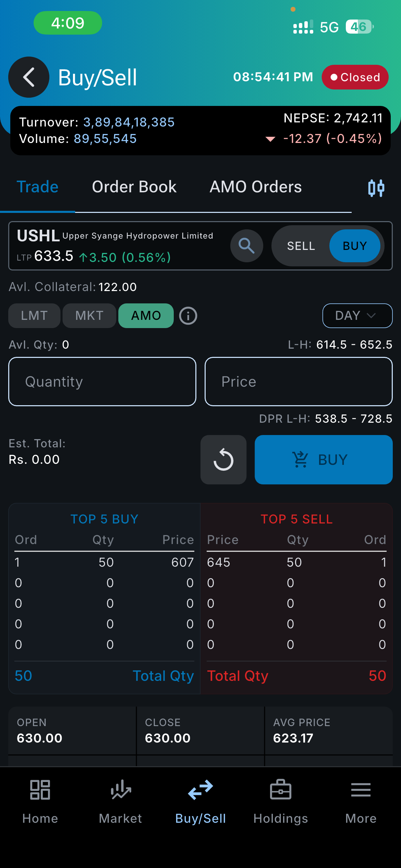Open AMO info icon
401x868 pixels.
tap(188, 316)
